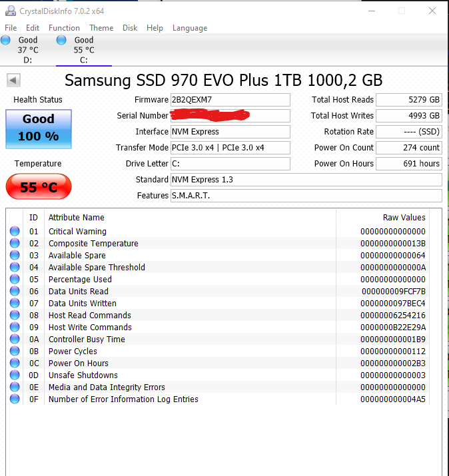449x476 pixels.
Task: Click the Firmware field 2B2QEXM7
Action: [230, 100]
